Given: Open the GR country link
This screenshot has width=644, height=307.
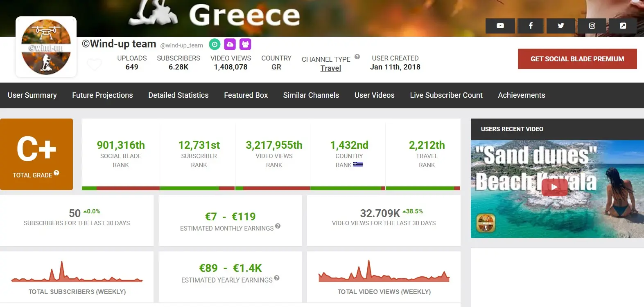Looking at the screenshot, I should [276, 67].
